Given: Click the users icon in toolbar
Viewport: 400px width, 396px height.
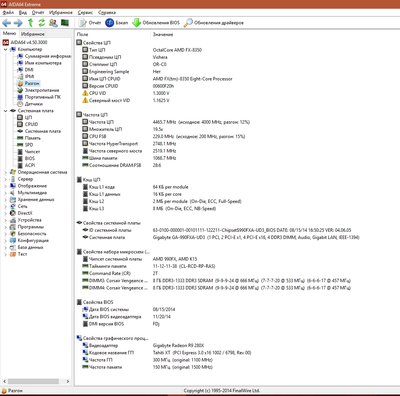Looking at the screenshot, I should click(53, 23).
